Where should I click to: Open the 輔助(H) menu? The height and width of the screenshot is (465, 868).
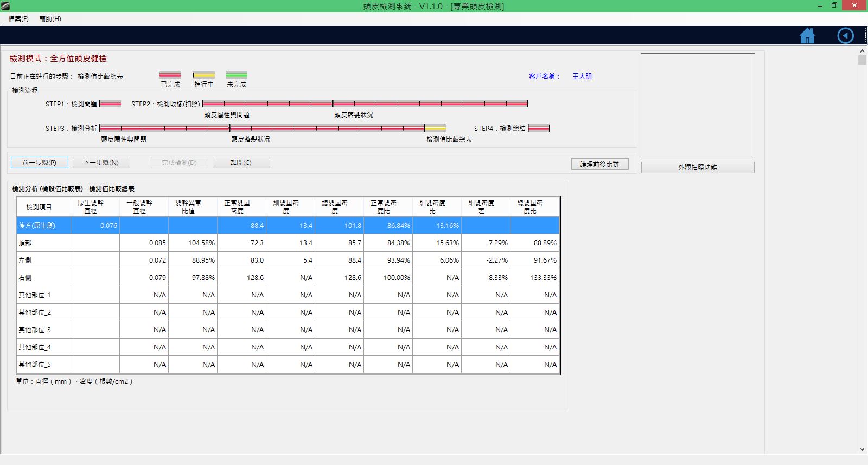tap(50, 19)
